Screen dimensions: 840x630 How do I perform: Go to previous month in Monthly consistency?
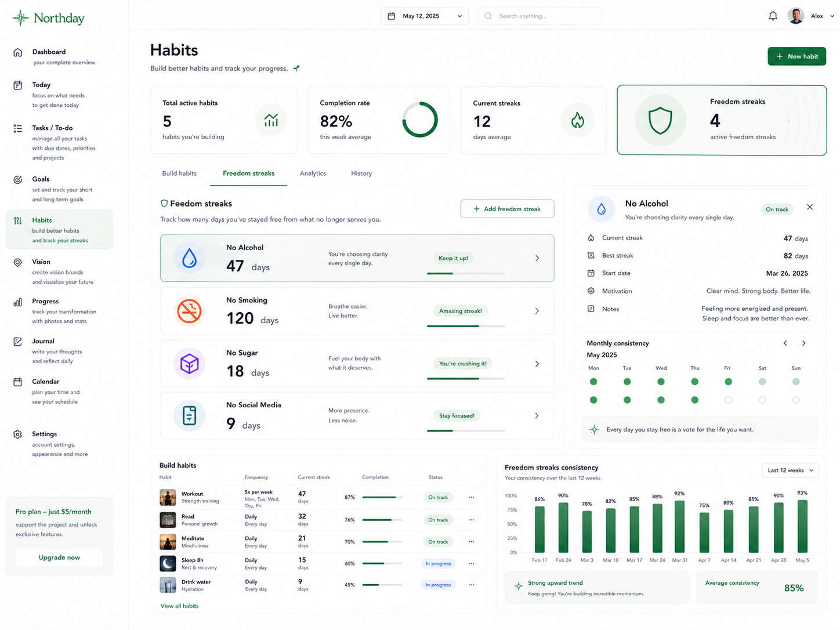785,343
